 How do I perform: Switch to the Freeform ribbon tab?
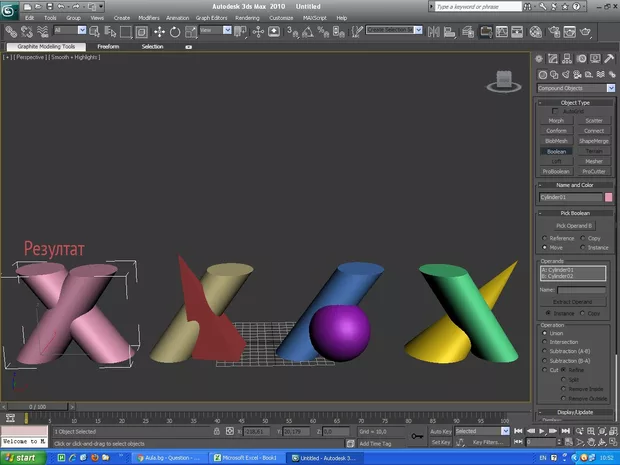click(108, 46)
